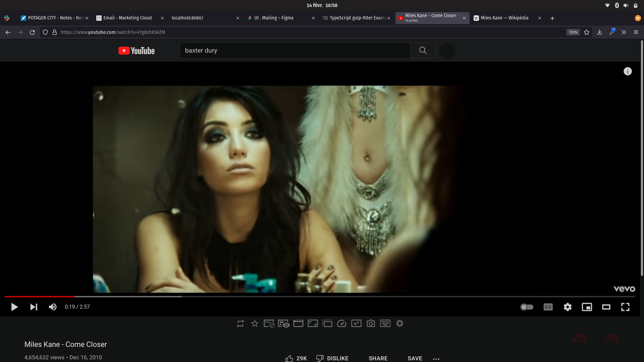The width and height of the screenshot is (644, 362).
Task: Open the Firefox hamburger application menu
Action: (x=636, y=32)
